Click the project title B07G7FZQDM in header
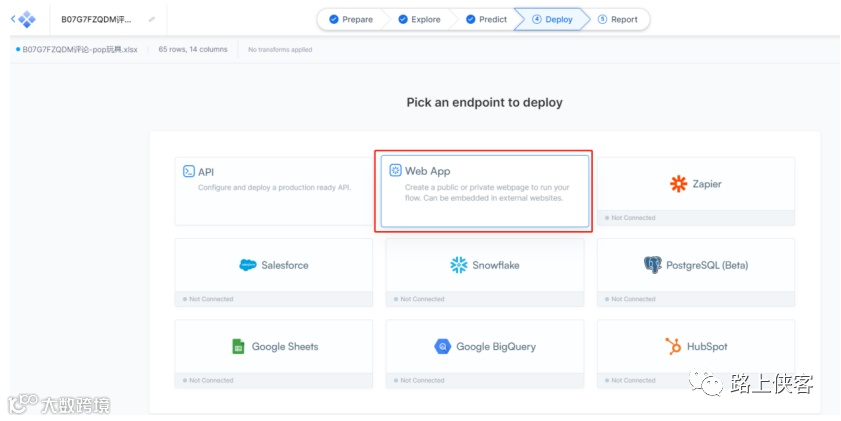This screenshot has width=841, height=421. point(96,19)
